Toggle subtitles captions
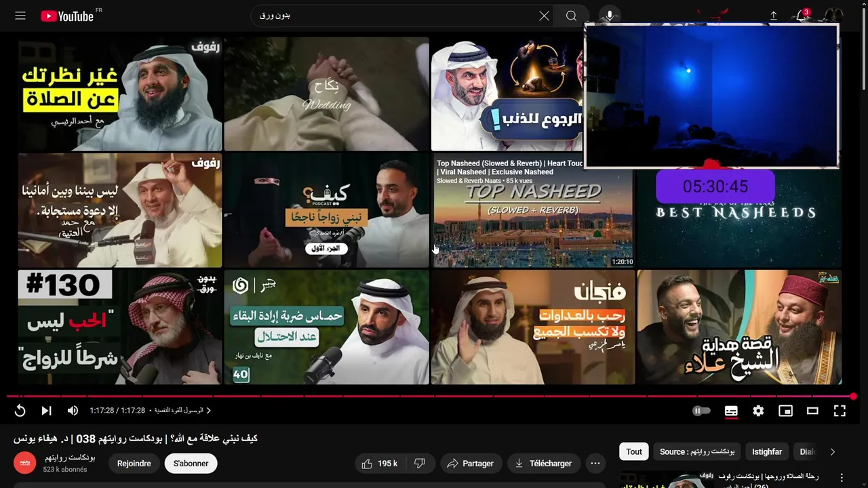 [731, 411]
